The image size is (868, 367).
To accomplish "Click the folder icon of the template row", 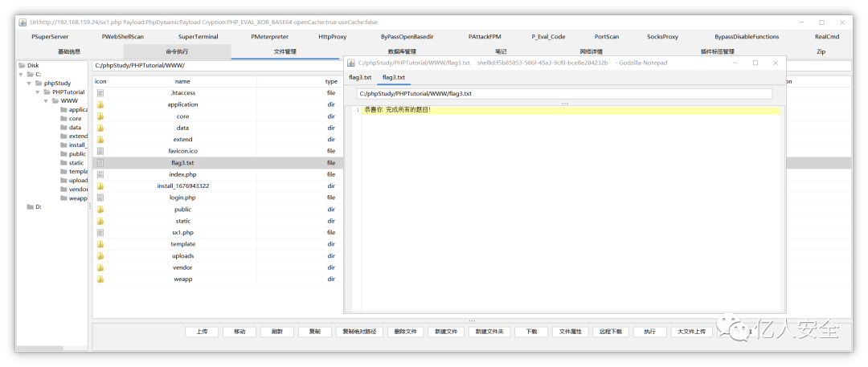I will coord(100,244).
